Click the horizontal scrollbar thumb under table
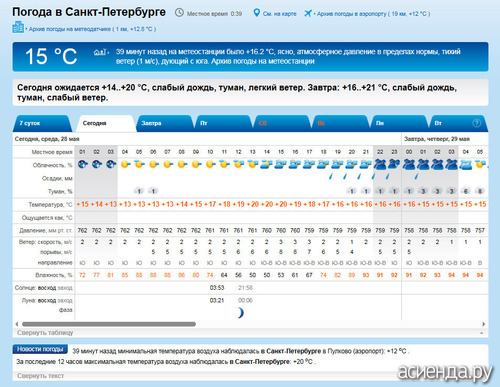 click(x=109, y=324)
